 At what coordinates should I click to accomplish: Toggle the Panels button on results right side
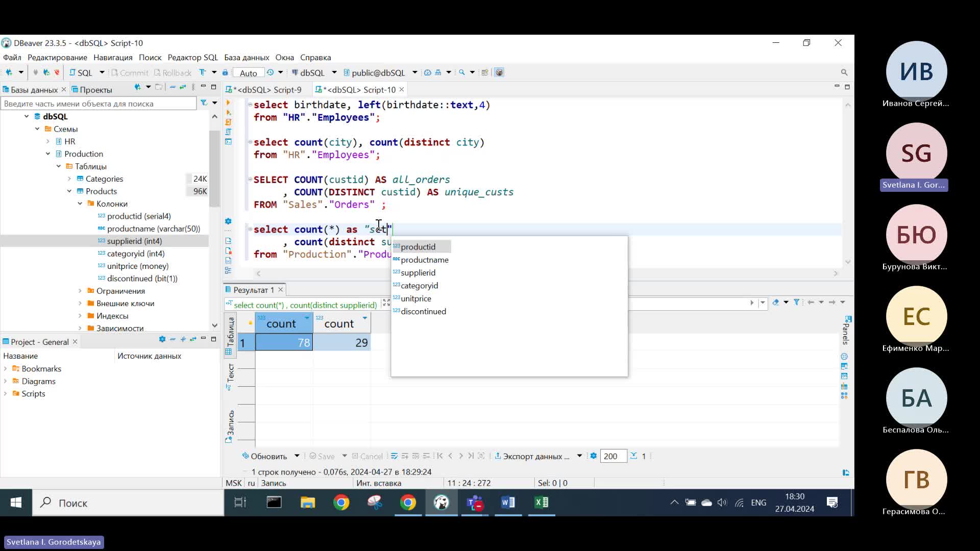[846, 330]
